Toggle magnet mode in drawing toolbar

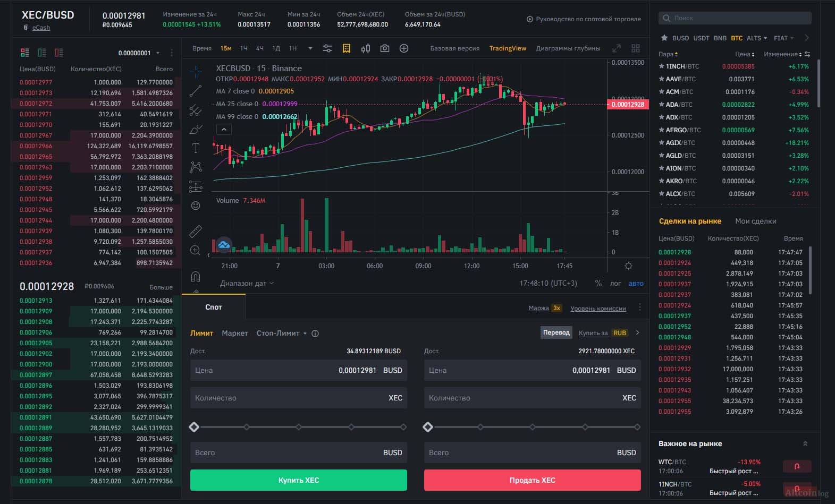tap(196, 276)
